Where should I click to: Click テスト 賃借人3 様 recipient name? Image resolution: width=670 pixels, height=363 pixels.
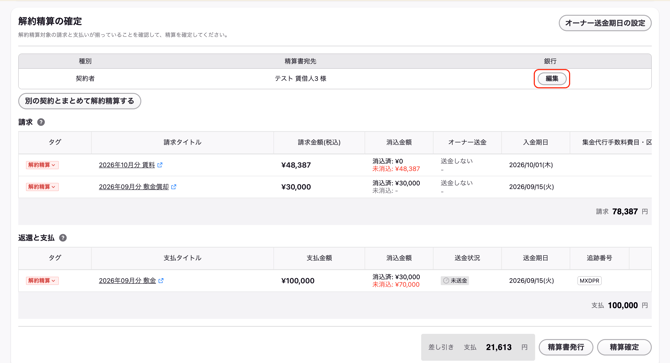pos(300,79)
